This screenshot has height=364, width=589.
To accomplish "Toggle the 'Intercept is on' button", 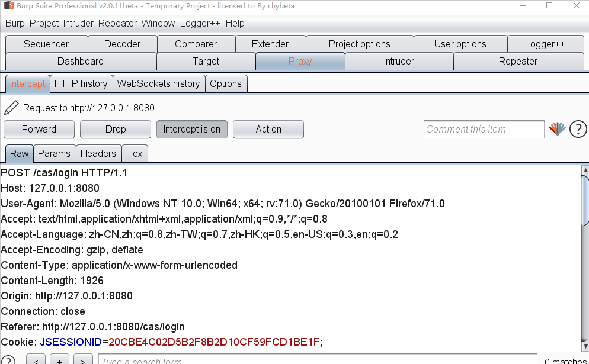I will 191,129.
